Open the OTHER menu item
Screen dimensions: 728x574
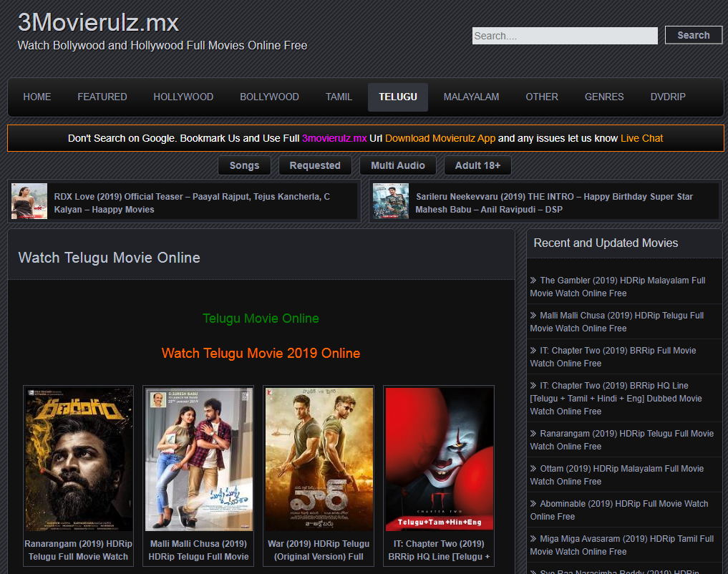tap(542, 97)
